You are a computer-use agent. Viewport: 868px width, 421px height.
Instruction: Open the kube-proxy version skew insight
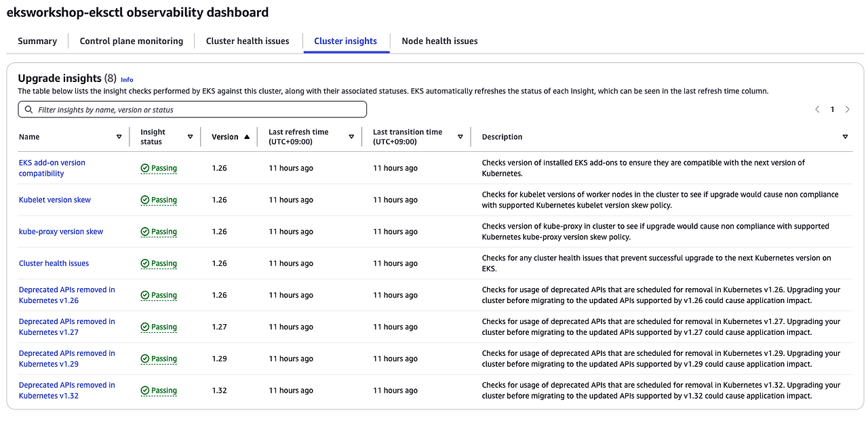61,232
